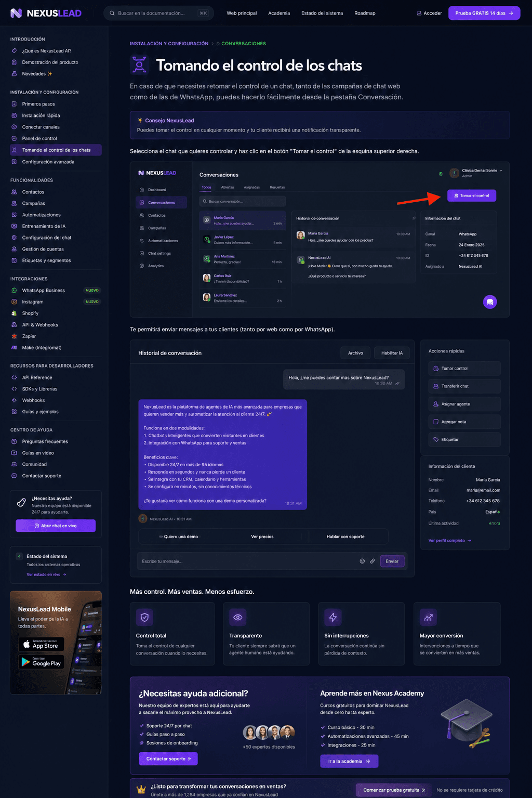This screenshot has width=532, height=798.
Task: Click the Buscar conversación search field
Action: click(243, 201)
